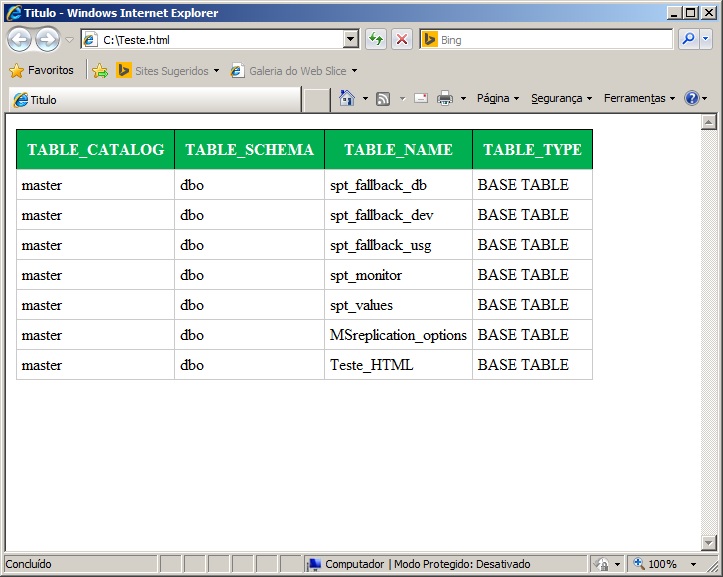Viewport: 723px width, 577px height.
Task: Click the Read Mail envelope icon
Action: pos(421,98)
